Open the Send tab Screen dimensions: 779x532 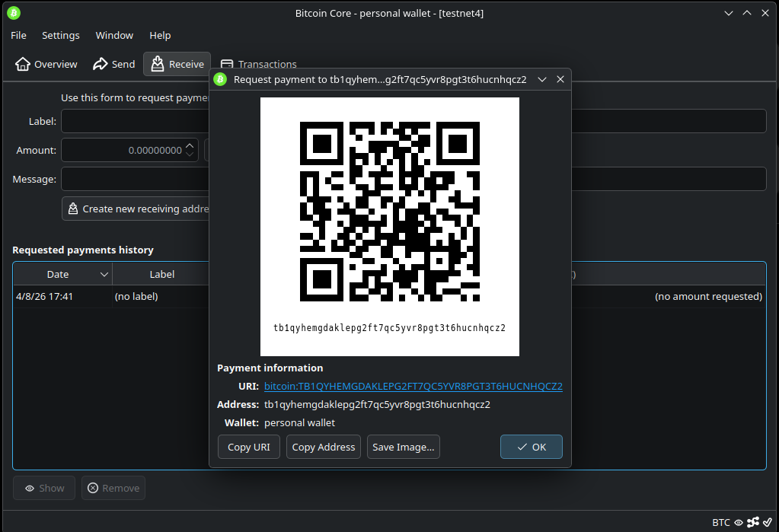click(x=113, y=64)
